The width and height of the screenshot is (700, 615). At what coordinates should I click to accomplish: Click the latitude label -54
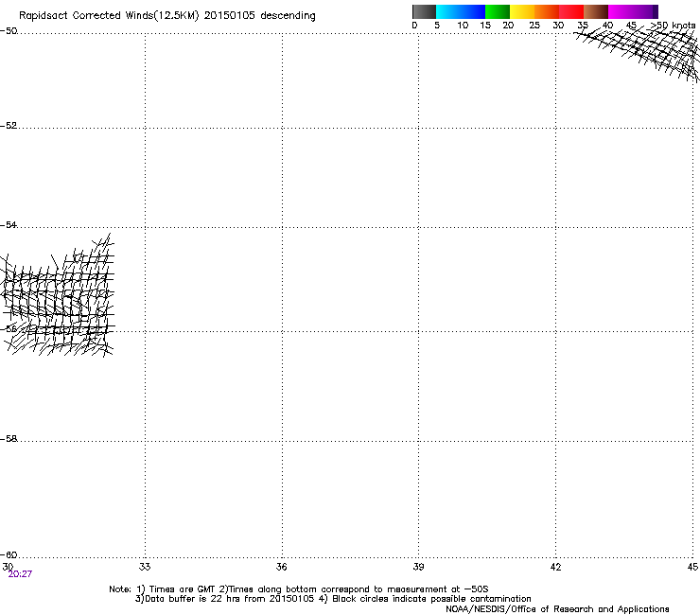tap(9, 224)
